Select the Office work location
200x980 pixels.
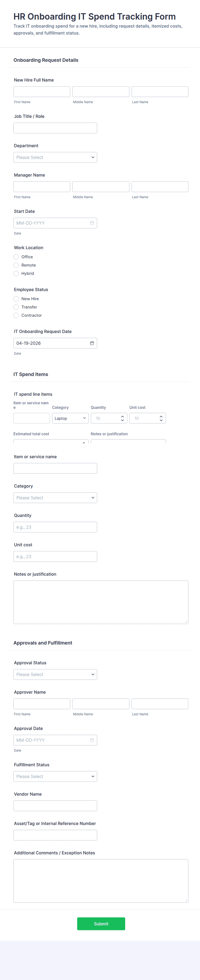pyautogui.click(x=16, y=257)
